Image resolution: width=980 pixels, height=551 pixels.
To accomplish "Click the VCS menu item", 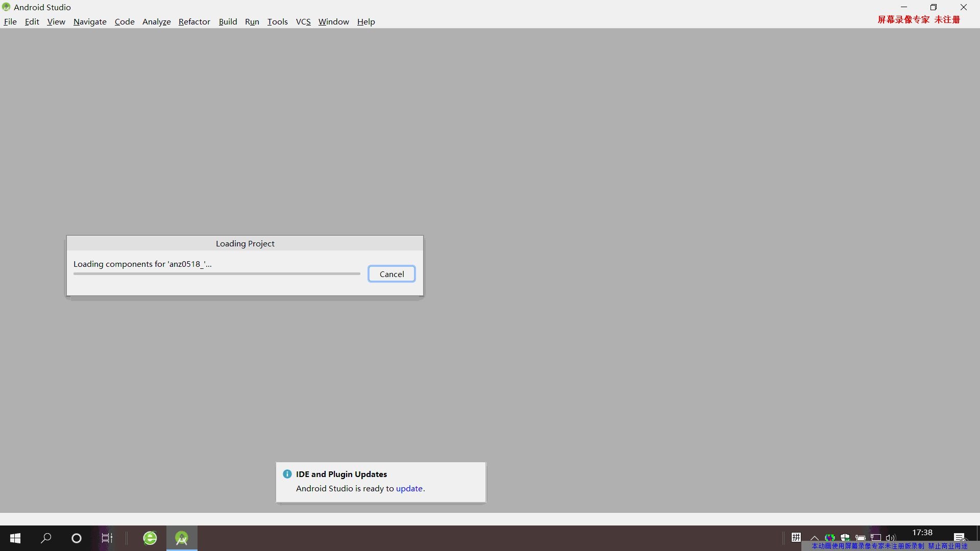I will 303,21.
